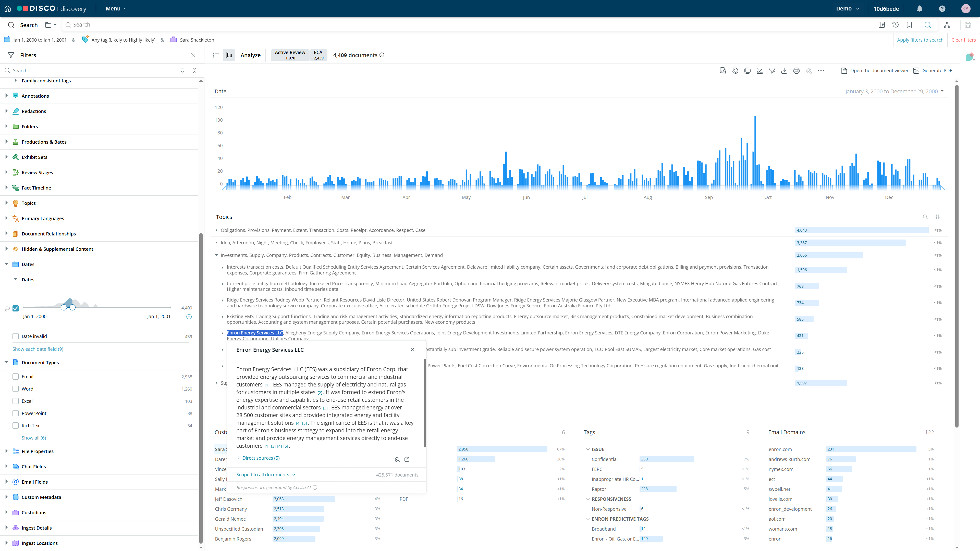This screenshot has width=980, height=551.
Task: Check the PowerPoint document type checkbox
Action: coord(16,413)
